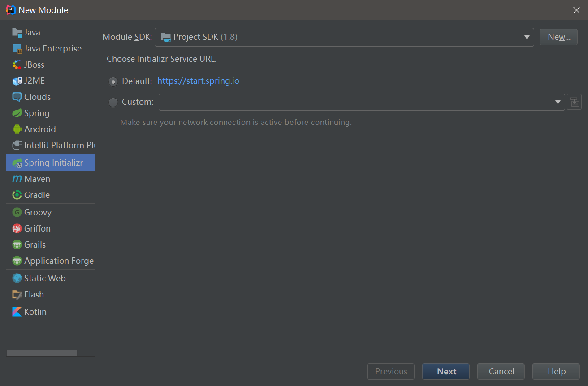Click the IntelliJ logo in title bar
588x386 pixels.
click(11, 10)
